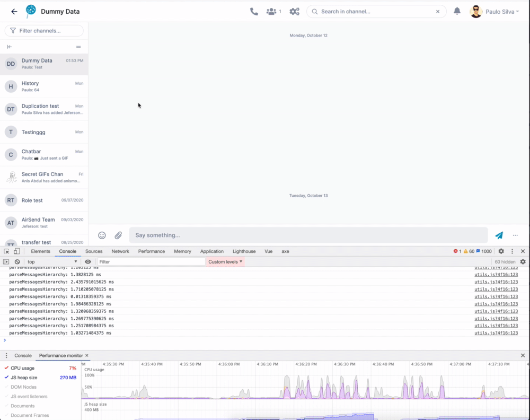
Task: Click the notifications bell icon
Action: coord(457,11)
